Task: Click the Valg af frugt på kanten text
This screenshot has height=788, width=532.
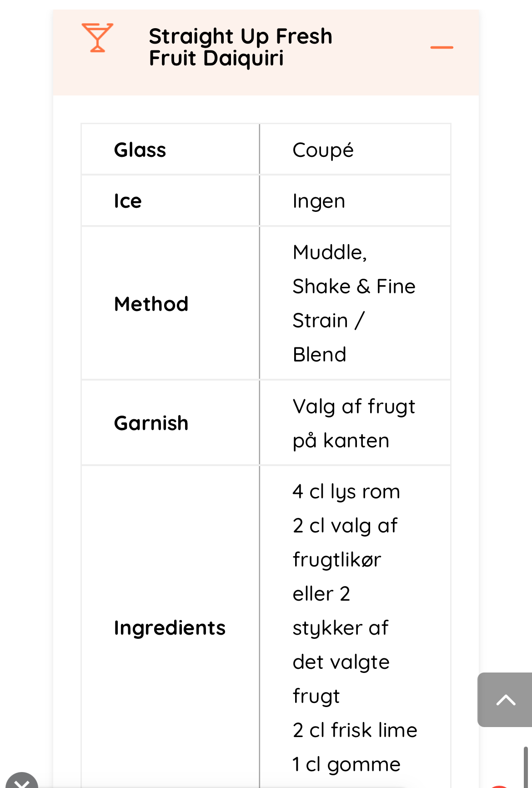Action: (x=354, y=423)
